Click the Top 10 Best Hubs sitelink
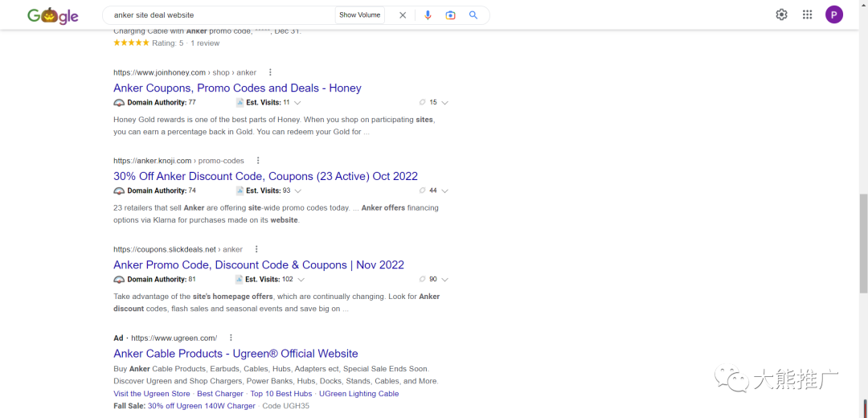 click(x=280, y=394)
